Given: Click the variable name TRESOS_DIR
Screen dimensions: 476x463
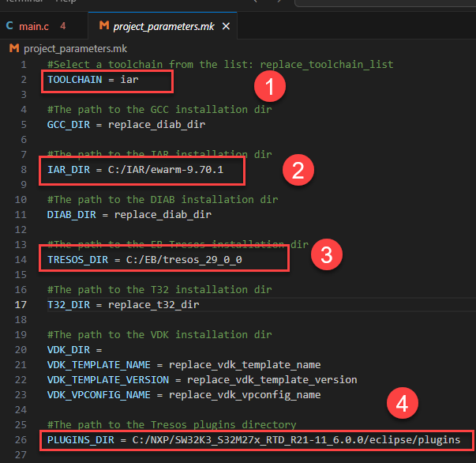Looking at the screenshot, I should (77, 260).
